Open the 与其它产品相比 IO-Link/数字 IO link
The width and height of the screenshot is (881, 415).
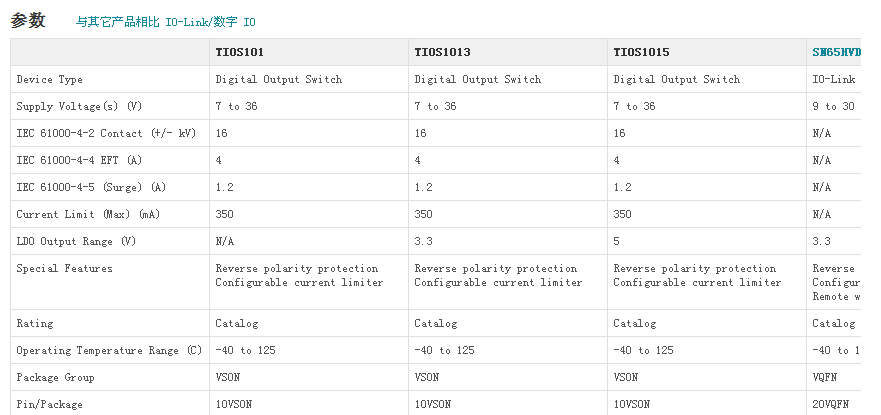point(166,21)
